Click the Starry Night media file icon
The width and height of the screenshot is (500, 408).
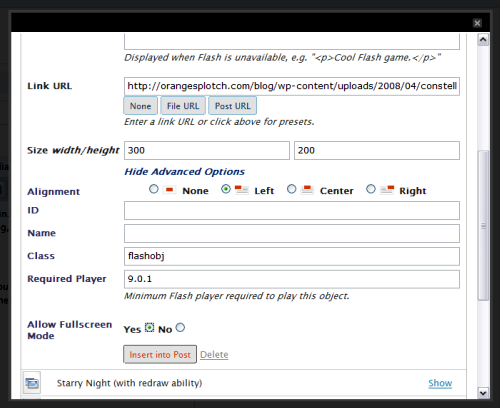32,383
